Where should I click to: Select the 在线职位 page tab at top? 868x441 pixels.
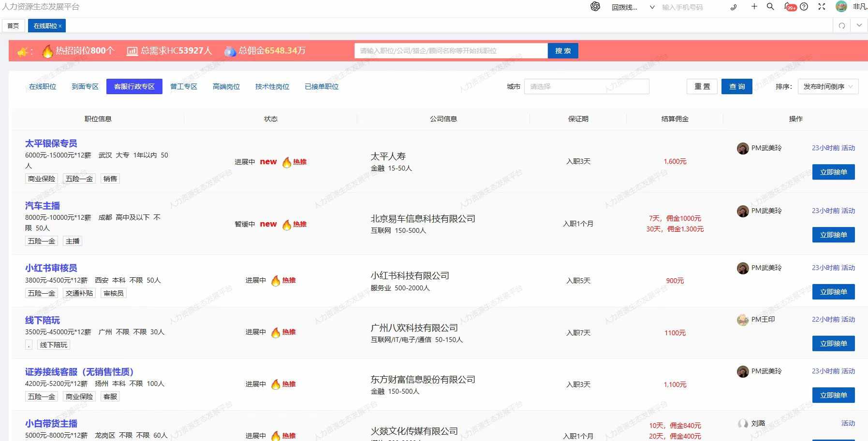tap(45, 26)
